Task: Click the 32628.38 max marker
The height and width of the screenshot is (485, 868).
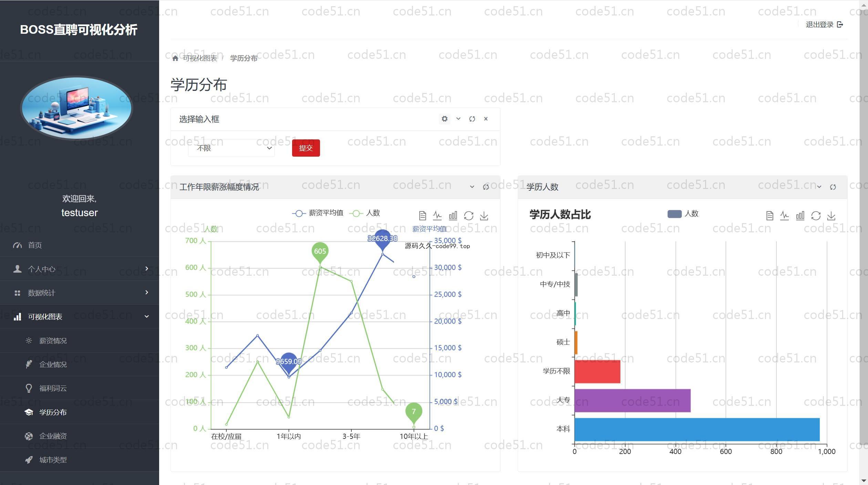Action: [382, 239]
